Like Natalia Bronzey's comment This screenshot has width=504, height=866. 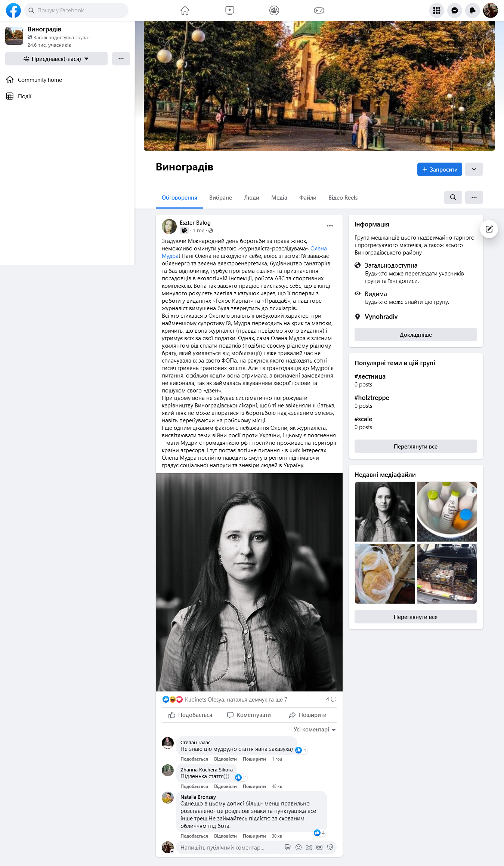pos(194,836)
